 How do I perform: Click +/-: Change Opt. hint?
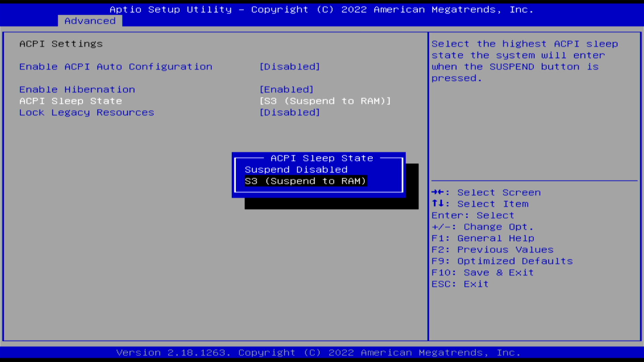tap(482, 227)
